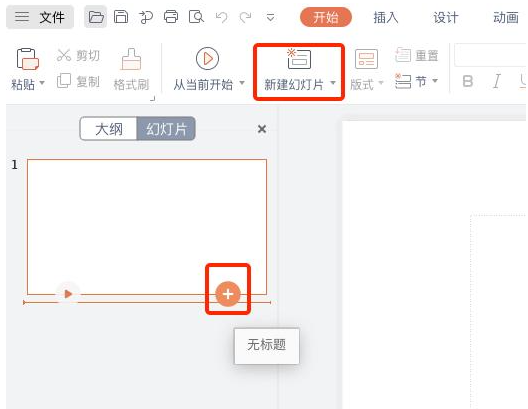Image resolution: width=528 pixels, height=409 pixels.
Task: Select slide 1 thumbnail
Action: tap(147, 227)
